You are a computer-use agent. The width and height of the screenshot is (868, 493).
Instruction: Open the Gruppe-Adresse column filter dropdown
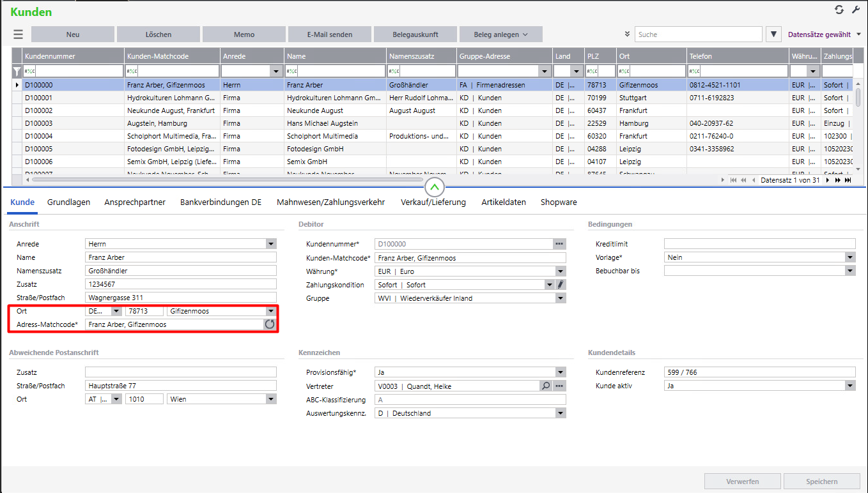[x=545, y=72]
